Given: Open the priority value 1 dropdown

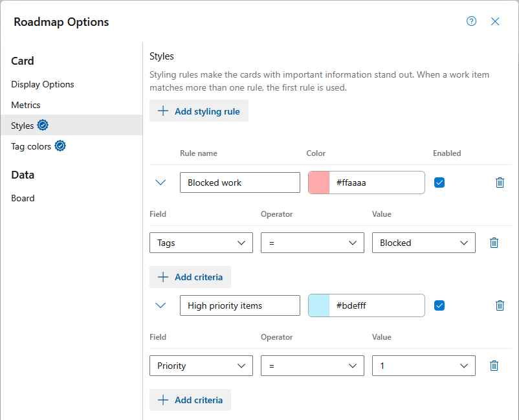Looking at the screenshot, I should tap(424, 366).
